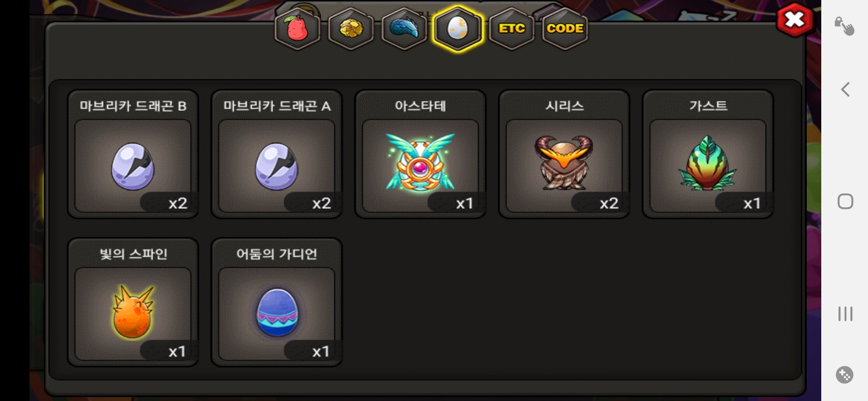Tap the Android back arrow

(845, 89)
